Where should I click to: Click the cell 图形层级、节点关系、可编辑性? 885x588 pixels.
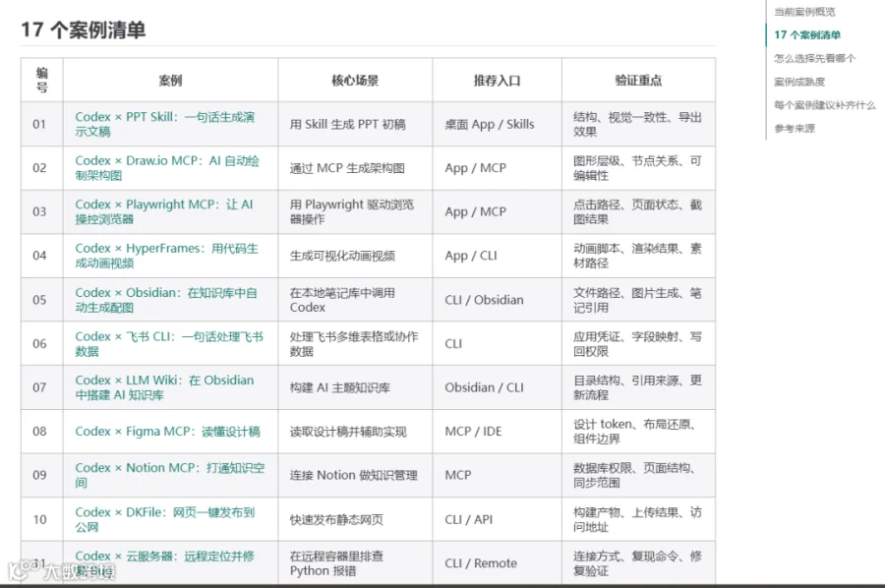click(638, 167)
